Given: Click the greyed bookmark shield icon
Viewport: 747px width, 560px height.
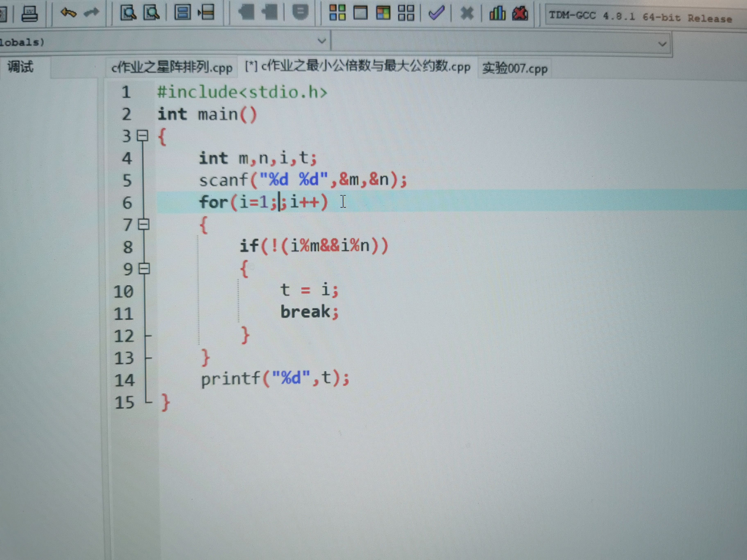Looking at the screenshot, I should click(300, 12).
